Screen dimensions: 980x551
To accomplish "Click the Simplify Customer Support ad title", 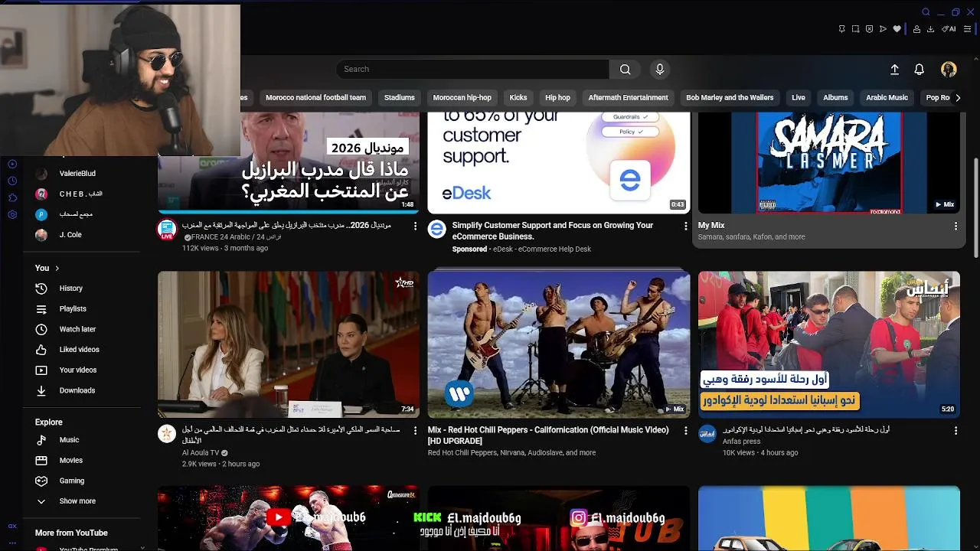I will point(553,230).
